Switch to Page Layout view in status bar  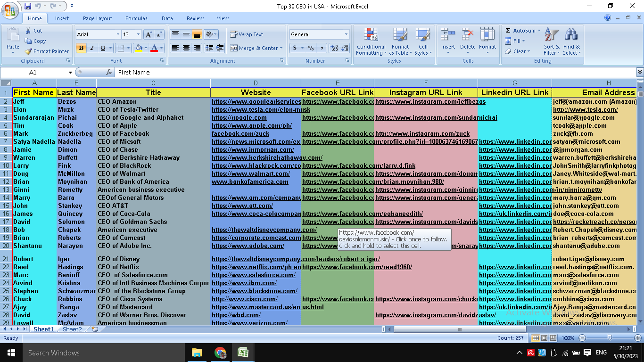(x=545, y=338)
